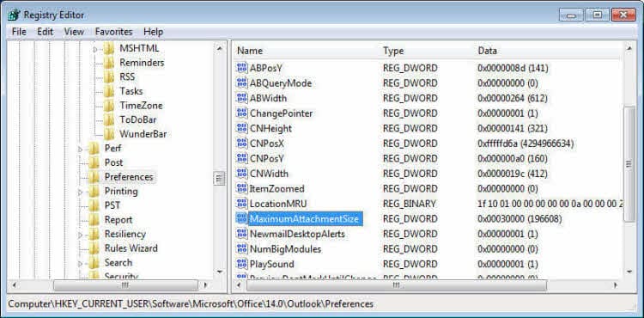Click the 0xfffffd6a (4294966634) data cell
Viewport: 644px width, 318px height.
(526, 144)
